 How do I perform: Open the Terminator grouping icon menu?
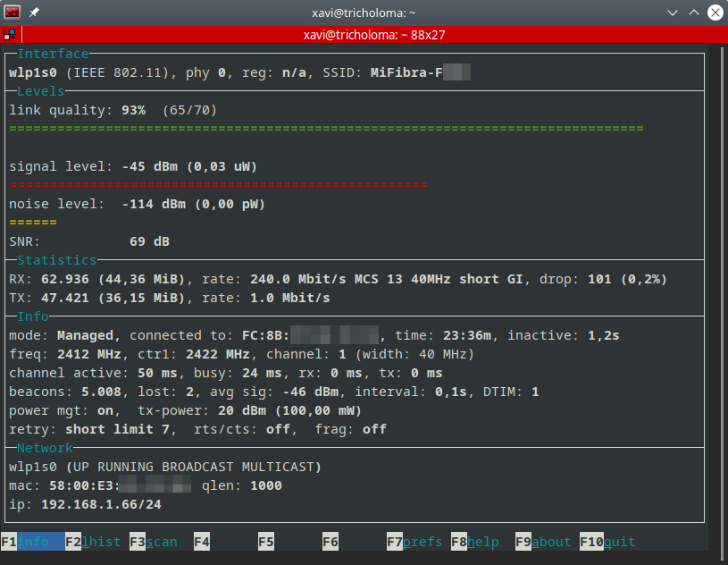pyautogui.click(x=9, y=35)
